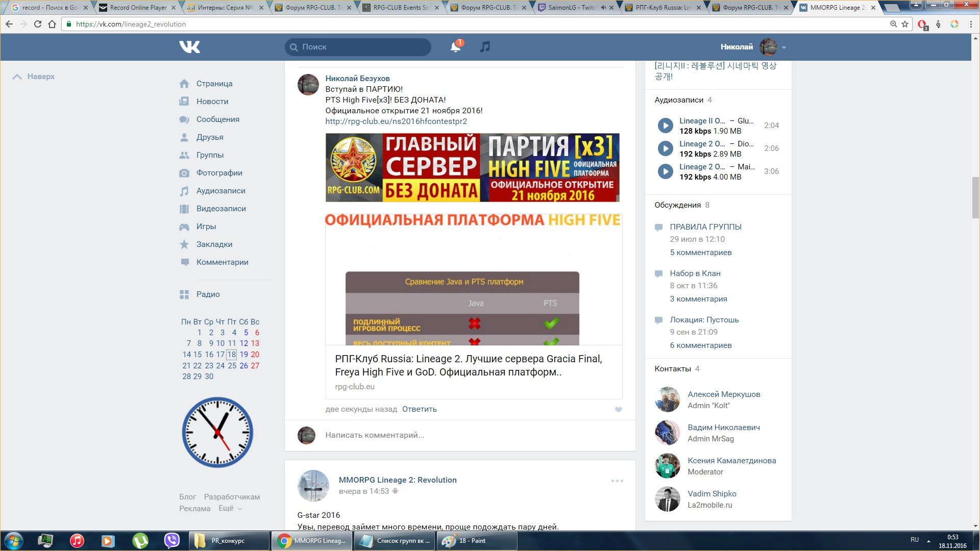Image resolution: width=980 pixels, height=551 pixels.
Task: Click the Группы people icon
Action: click(184, 155)
